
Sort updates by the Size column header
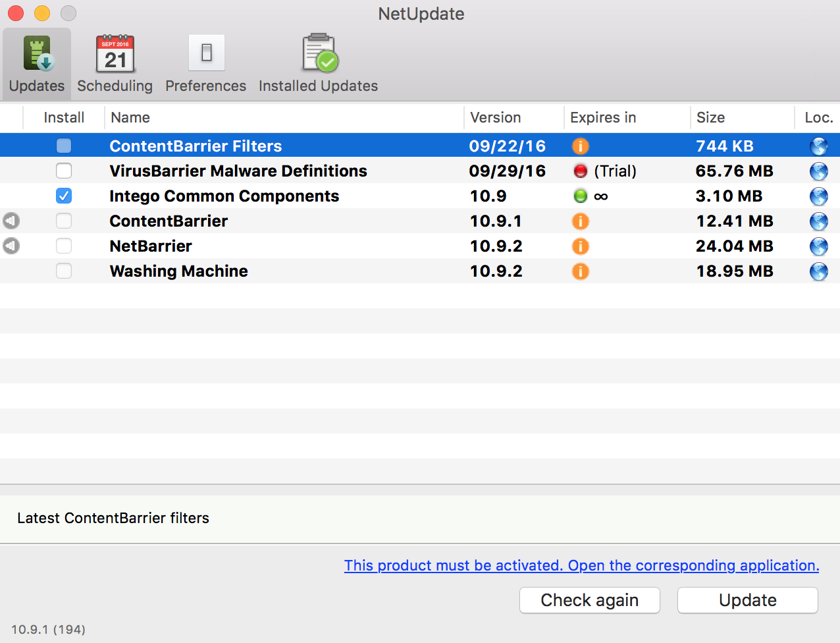click(x=743, y=117)
